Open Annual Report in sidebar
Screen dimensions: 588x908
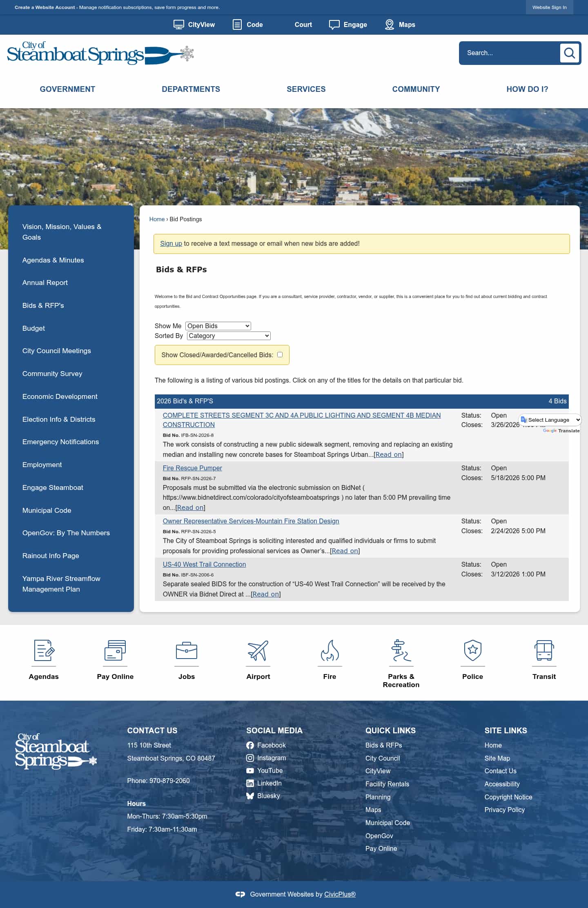[45, 283]
